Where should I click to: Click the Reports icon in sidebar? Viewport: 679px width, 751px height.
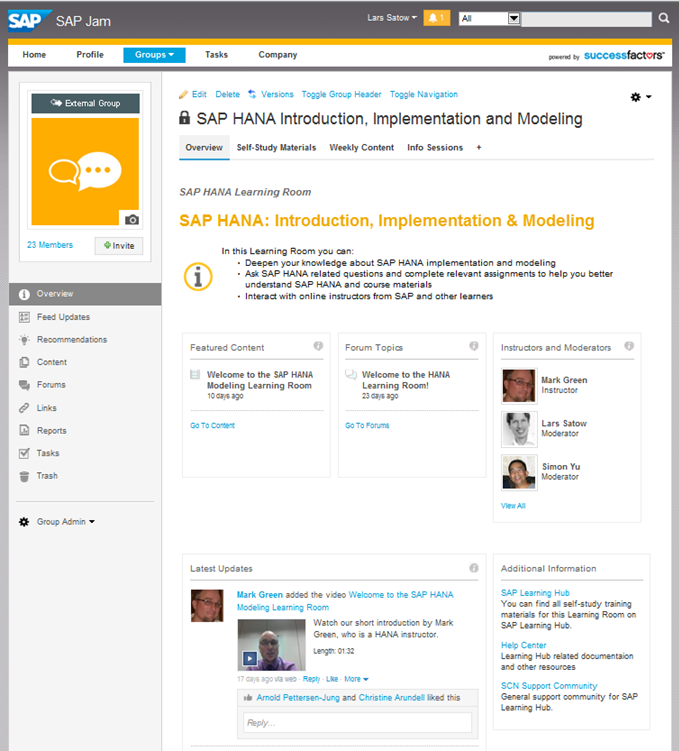pyautogui.click(x=24, y=430)
